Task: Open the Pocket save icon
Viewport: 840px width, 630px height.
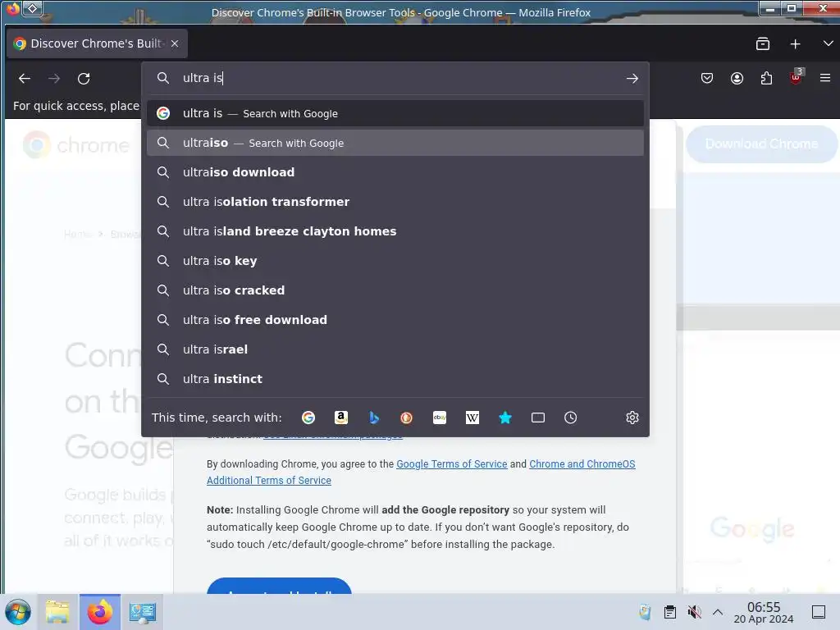Action: (707, 78)
